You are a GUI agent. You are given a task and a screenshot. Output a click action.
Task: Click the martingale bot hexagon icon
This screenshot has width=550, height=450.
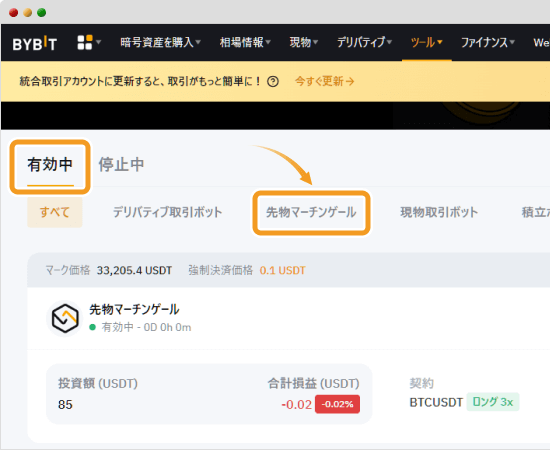tap(65, 318)
